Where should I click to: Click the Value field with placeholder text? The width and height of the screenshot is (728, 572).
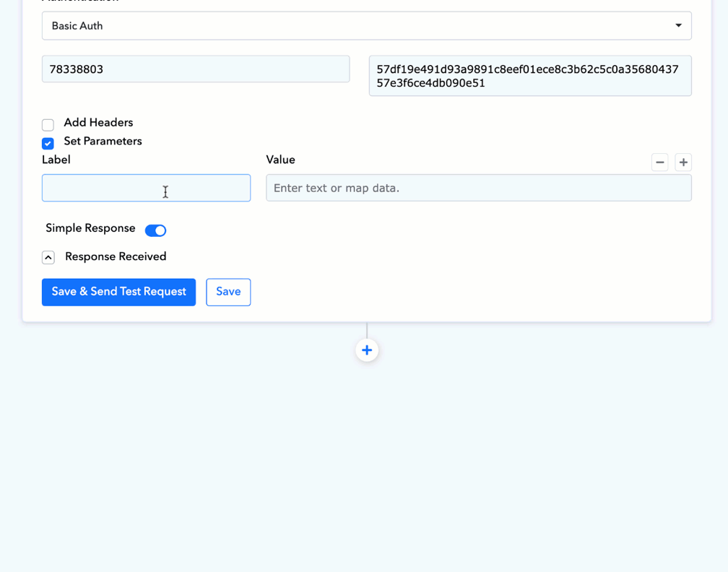coord(479,188)
